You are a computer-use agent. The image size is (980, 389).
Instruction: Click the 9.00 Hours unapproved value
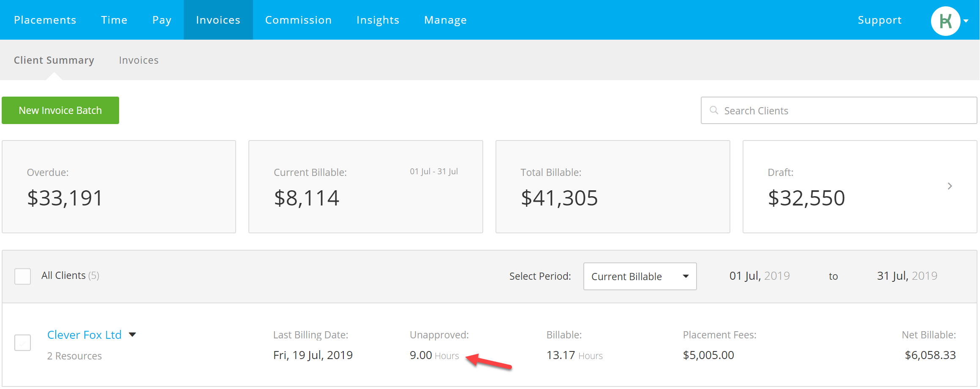(x=434, y=355)
